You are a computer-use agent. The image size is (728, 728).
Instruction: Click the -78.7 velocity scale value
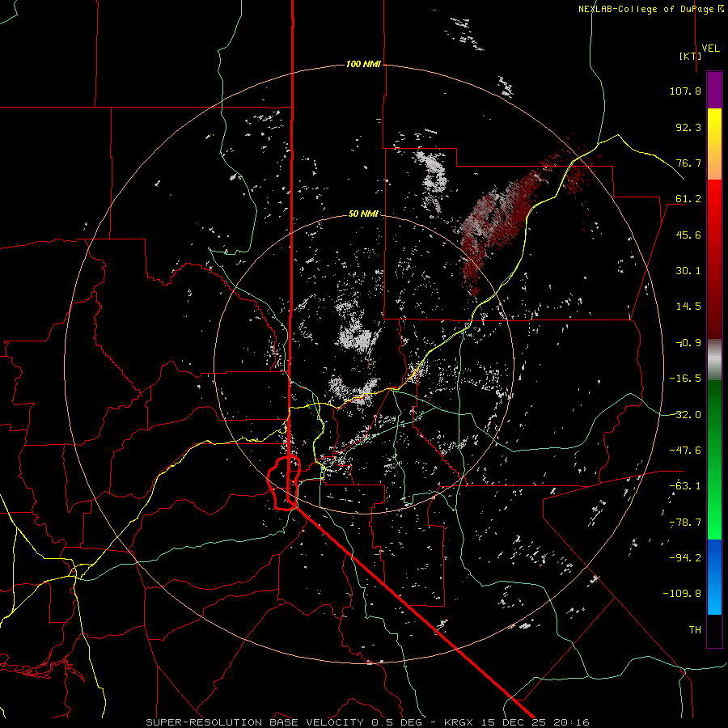point(685,523)
